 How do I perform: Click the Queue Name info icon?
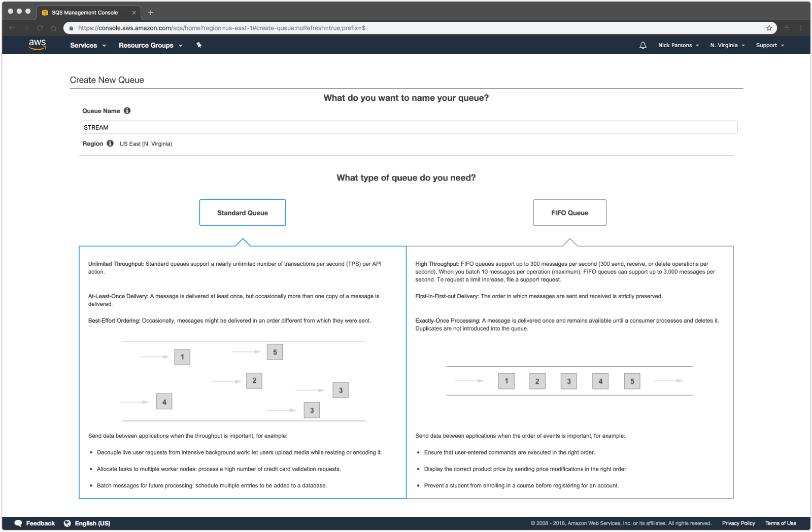coord(127,111)
